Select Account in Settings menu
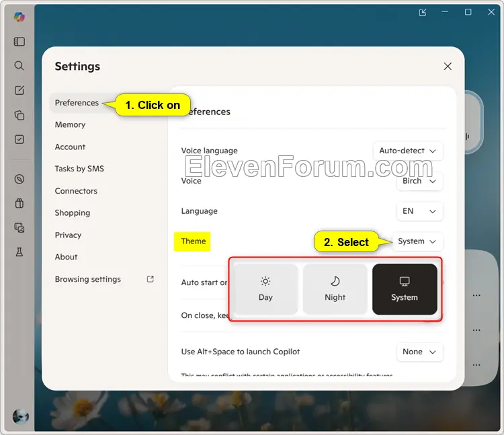The image size is (504, 435). tap(70, 147)
